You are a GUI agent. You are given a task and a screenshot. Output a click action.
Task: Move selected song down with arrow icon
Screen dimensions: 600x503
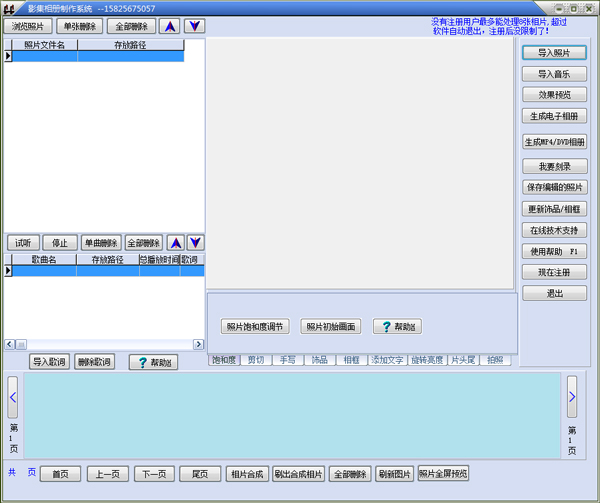tap(196, 243)
